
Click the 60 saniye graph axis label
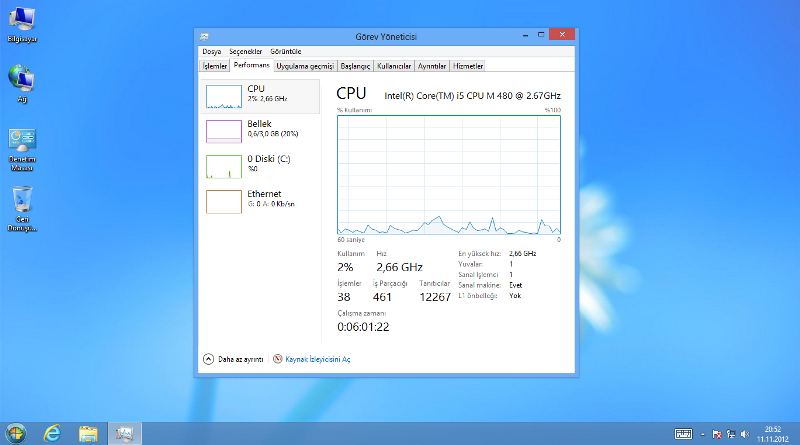tap(351, 239)
